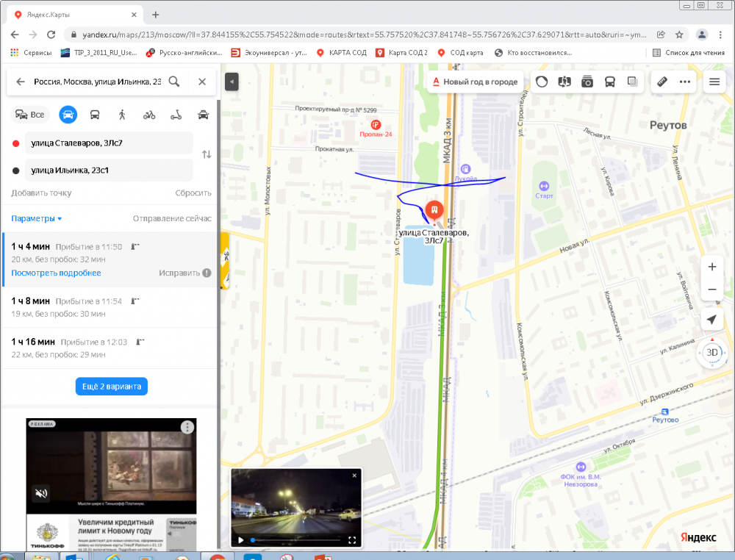Pick the scooter route mode

(176, 115)
